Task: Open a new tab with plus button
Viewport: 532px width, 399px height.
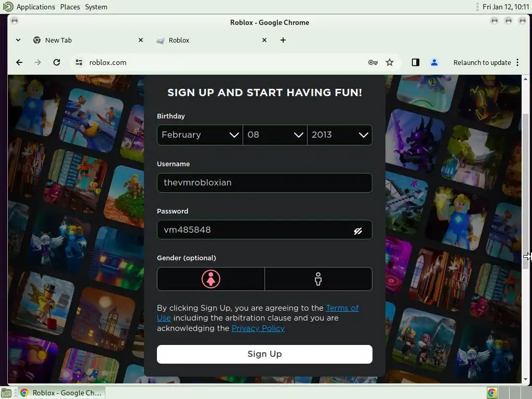Action: click(x=283, y=40)
